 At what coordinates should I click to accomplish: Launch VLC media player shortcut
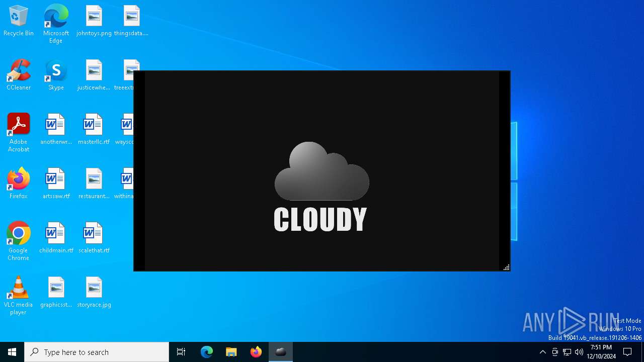[19, 296]
